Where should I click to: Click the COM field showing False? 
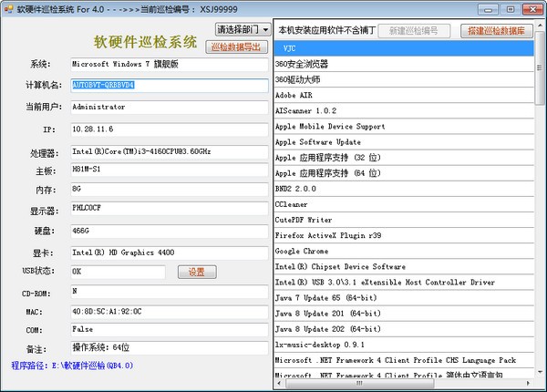pos(170,330)
